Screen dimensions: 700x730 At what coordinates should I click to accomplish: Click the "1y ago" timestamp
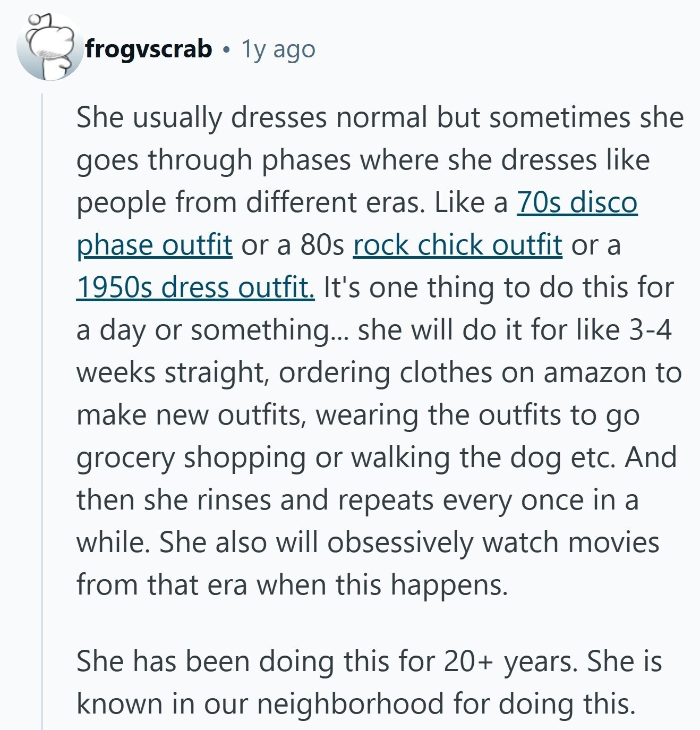coord(278,49)
